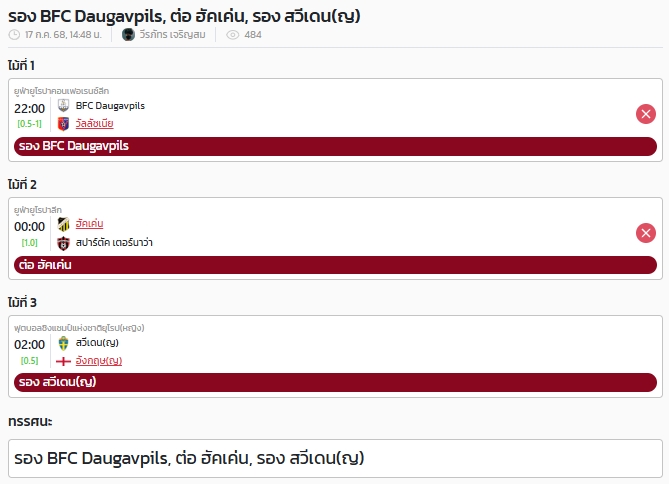
Task: Click author name วีรภัทร เจริญสม
Action: (x=172, y=35)
